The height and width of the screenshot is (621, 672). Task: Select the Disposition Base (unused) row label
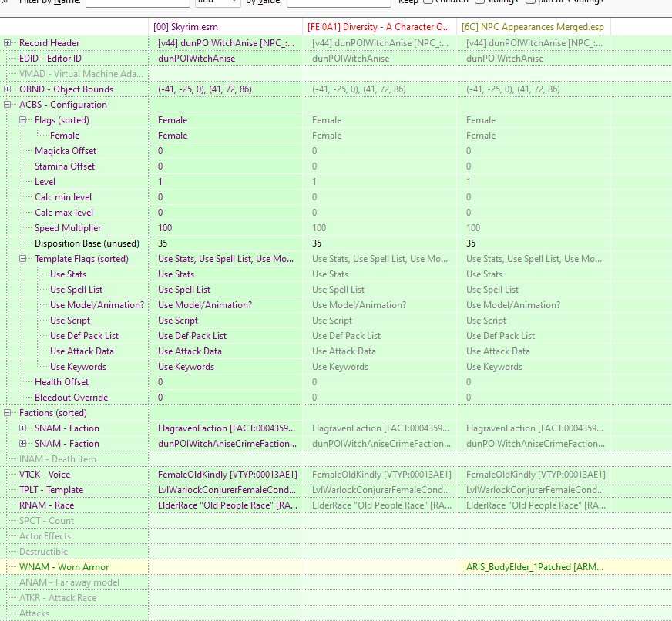(x=87, y=243)
